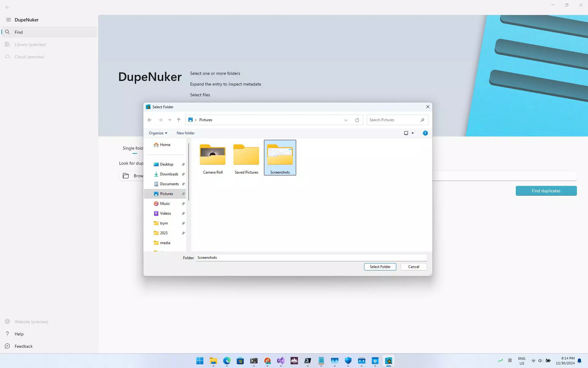
Task: Open notification bell in system tray
Action: [579, 361]
